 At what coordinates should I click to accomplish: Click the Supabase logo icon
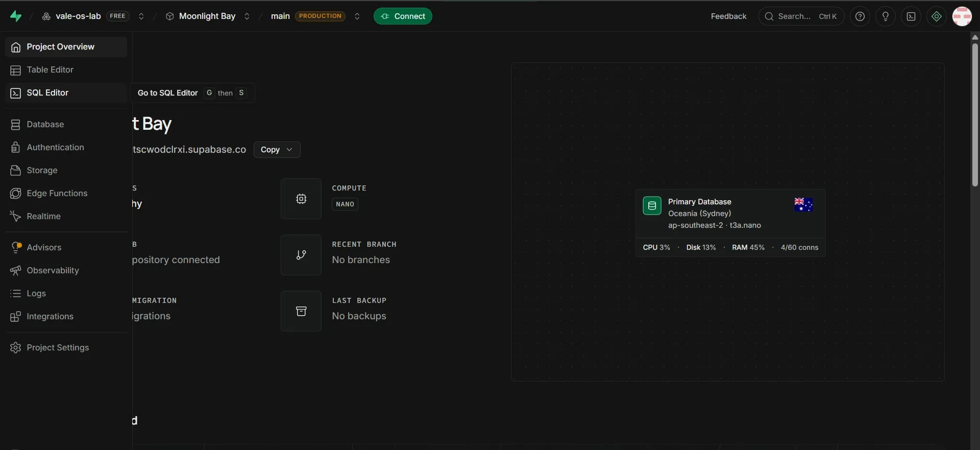click(16, 16)
